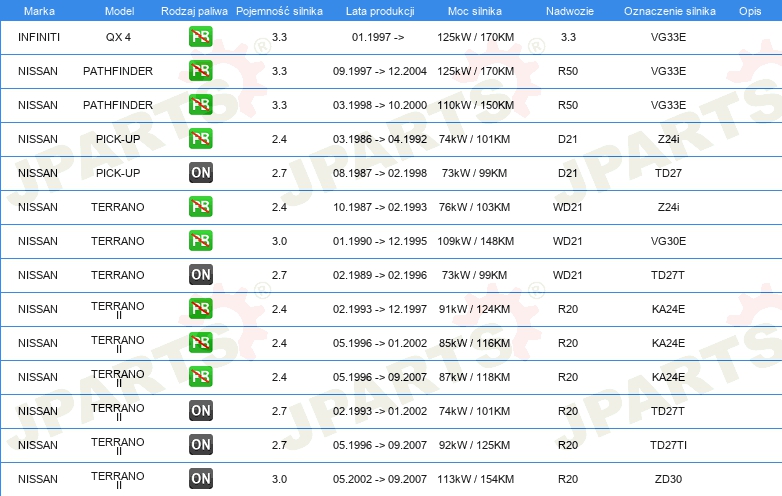Click the 05.2002 -> 09.2007 date cell
The height and width of the screenshot is (496, 782).
click(x=380, y=479)
